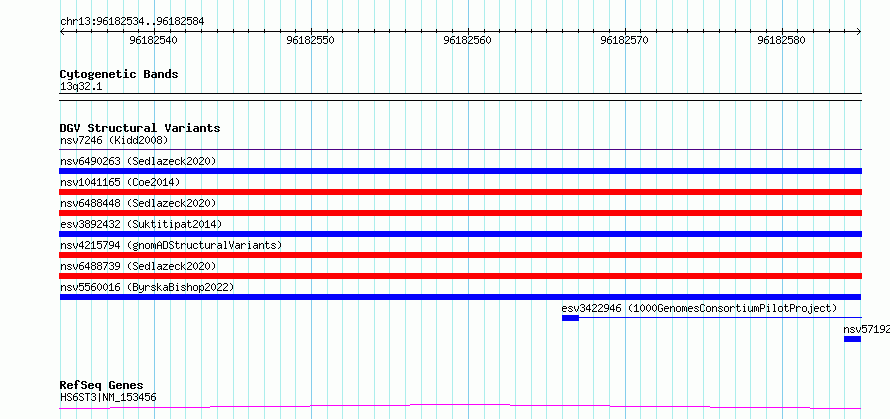Open variant esv3422946 (1000GenomesConsortiumPilotProject) label

coord(699,308)
